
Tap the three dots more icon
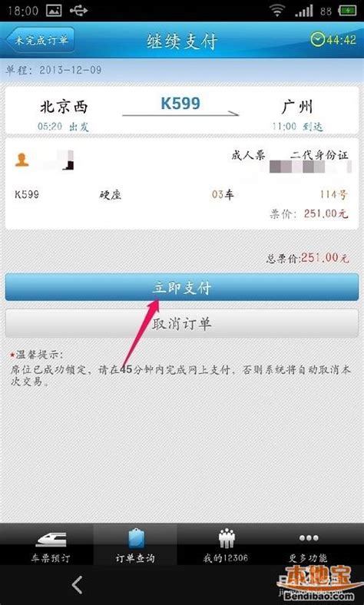309,538
